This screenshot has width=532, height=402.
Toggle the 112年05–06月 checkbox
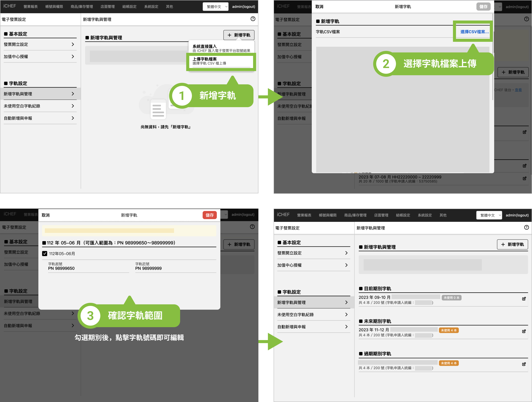click(45, 253)
